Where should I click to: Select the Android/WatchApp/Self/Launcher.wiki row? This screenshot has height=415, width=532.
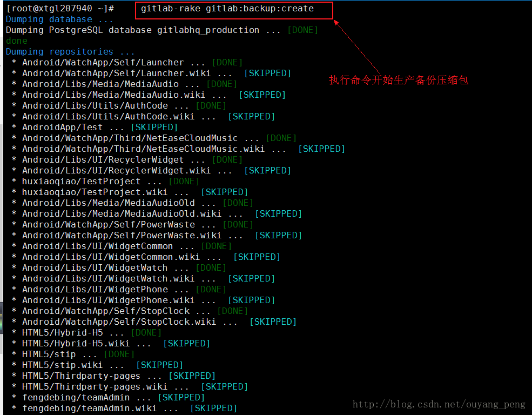(x=151, y=73)
